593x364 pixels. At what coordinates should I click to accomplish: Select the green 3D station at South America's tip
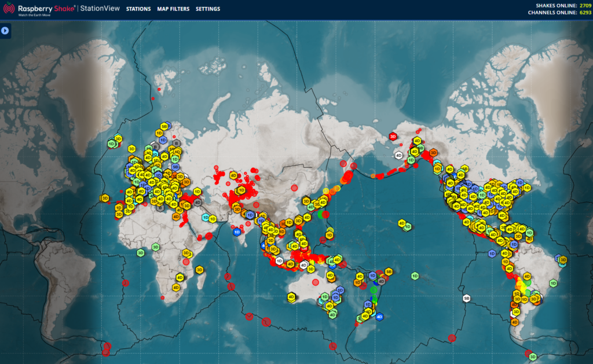tap(533, 356)
